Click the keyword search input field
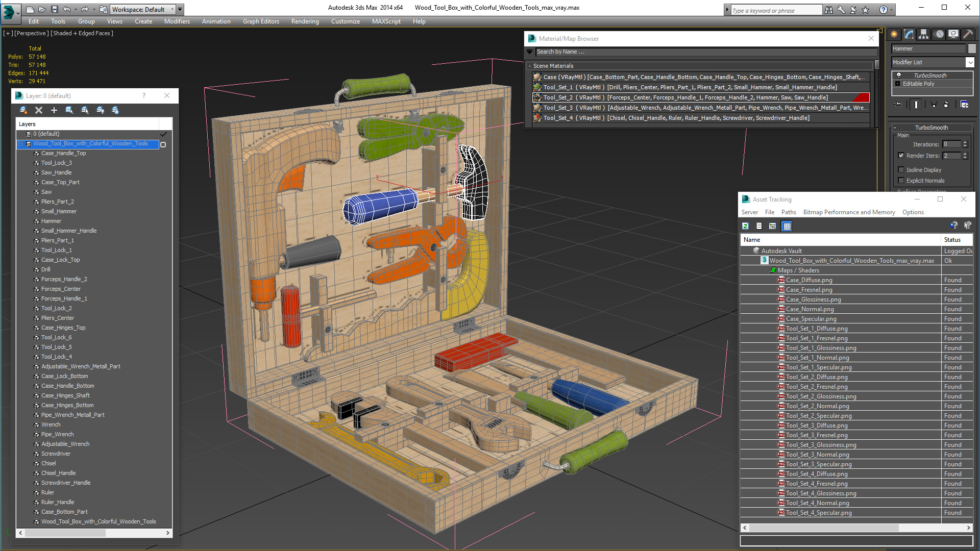The image size is (980, 551). click(x=776, y=10)
